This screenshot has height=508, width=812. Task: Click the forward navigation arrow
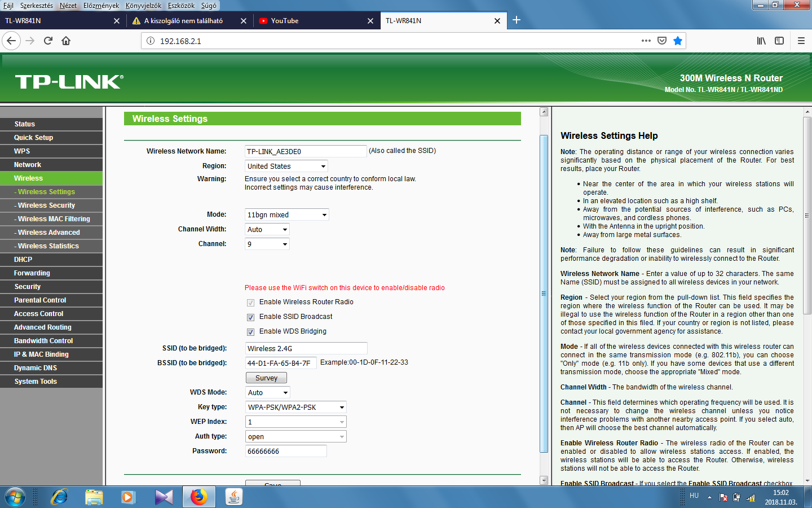[30, 41]
